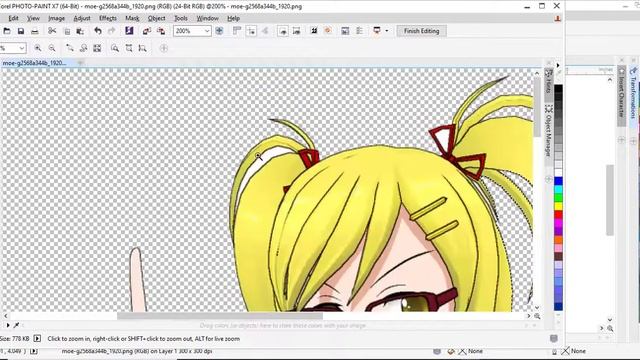Image resolution: width=640 pixels, height=360 pixels.
Task: Open the application launcher dropdown arrow
Action: coord(387,31)
